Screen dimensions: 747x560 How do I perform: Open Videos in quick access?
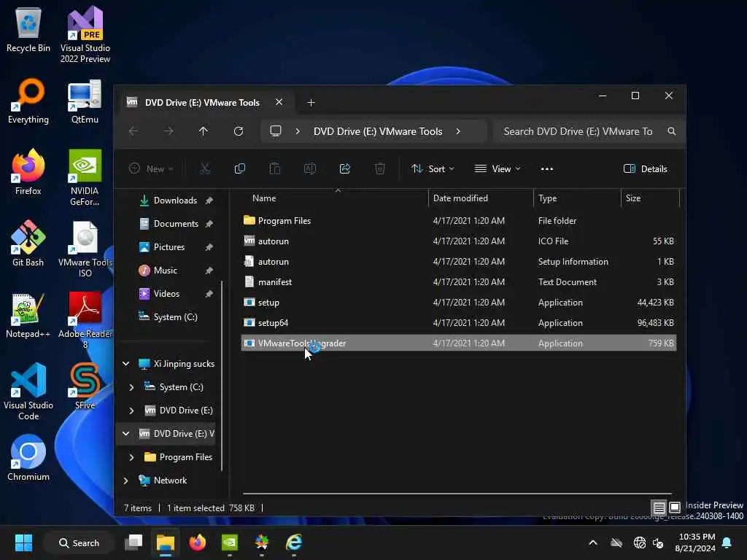click(x=166, y=294)
